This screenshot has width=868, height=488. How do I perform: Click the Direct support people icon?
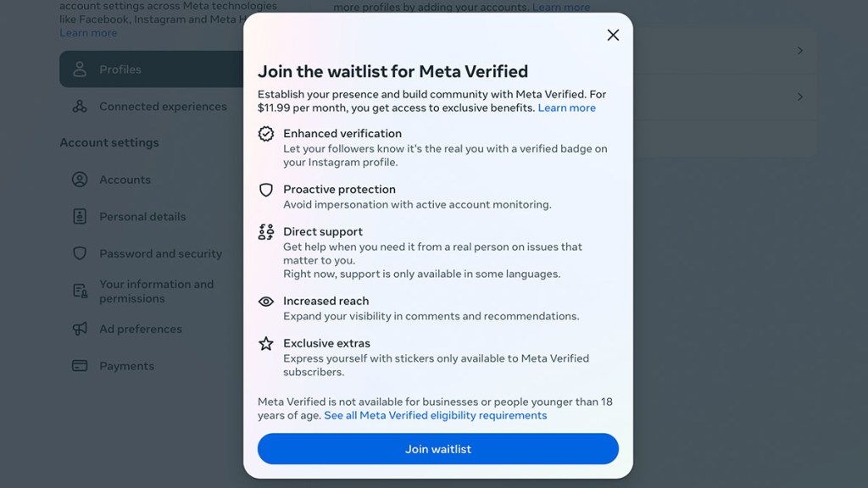pos(266,231)
